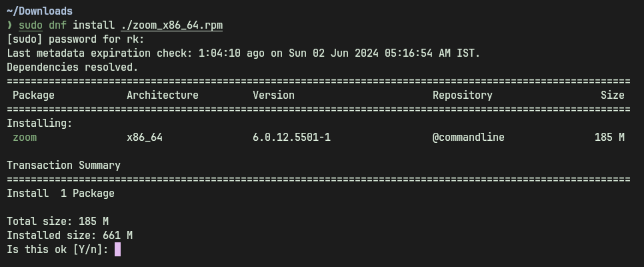Click the Package column header
The width and height of the screenshot is (644, 267).
(x=33, y=95)
